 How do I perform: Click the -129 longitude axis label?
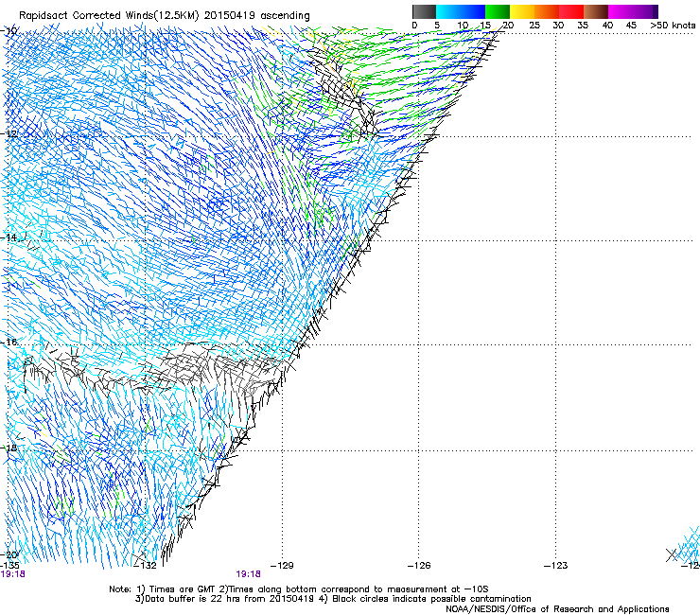(282, 566)
